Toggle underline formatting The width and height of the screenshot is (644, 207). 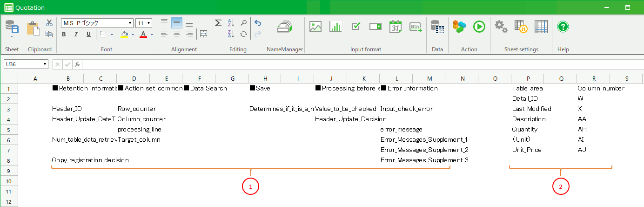click(88, 34)
